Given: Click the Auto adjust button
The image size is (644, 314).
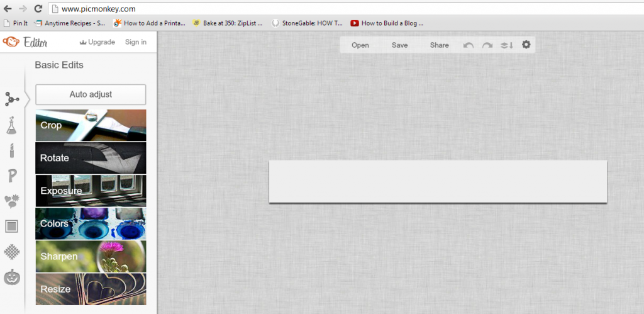Looking at the screenshot, I should coord(91,94).
